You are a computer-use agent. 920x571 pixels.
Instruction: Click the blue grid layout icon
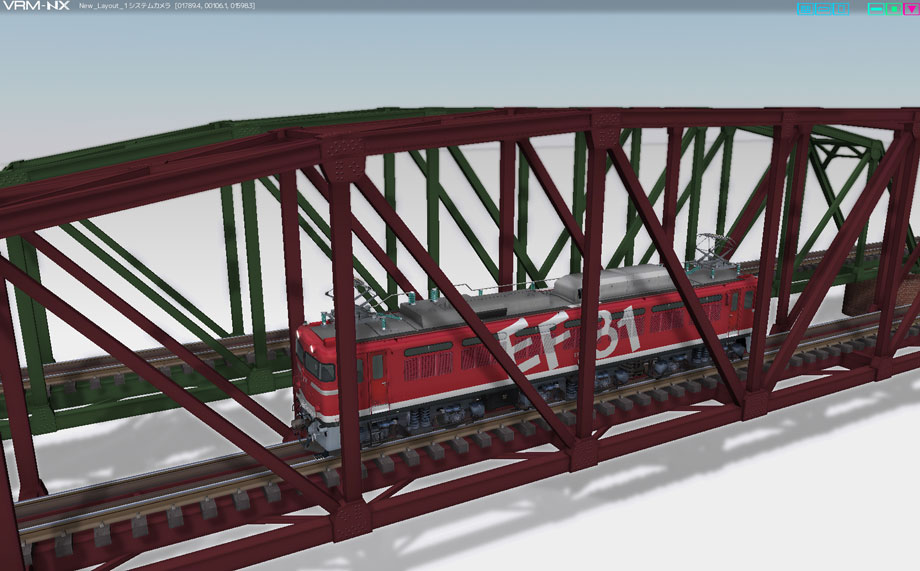(x=805, y=9)
